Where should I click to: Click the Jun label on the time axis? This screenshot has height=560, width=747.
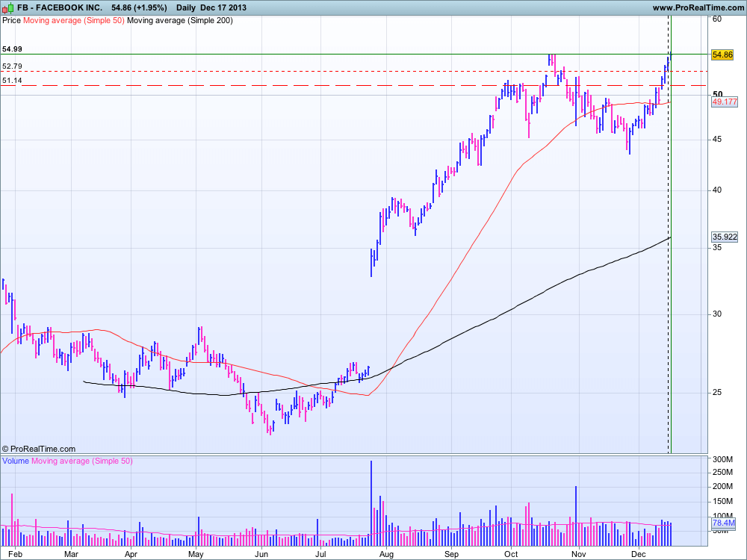click(x=261, y=554)
